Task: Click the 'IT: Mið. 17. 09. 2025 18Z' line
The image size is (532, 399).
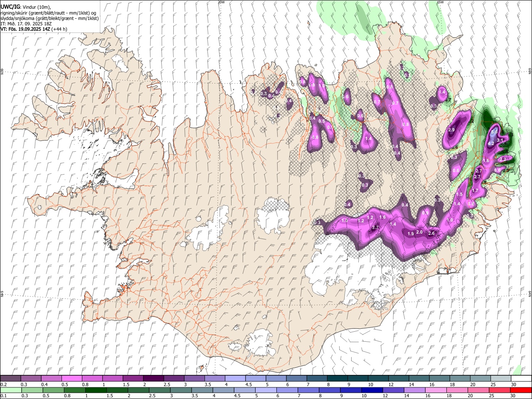Action: tap(26, 24)
